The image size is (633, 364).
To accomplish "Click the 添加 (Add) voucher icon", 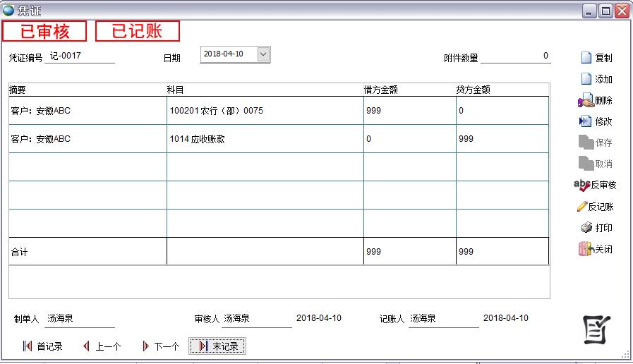I will click(585, 79).
